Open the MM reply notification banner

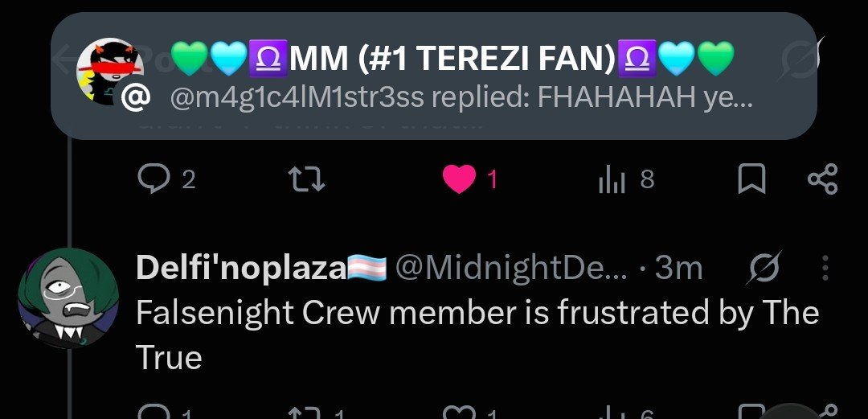(x=434, y=76)
